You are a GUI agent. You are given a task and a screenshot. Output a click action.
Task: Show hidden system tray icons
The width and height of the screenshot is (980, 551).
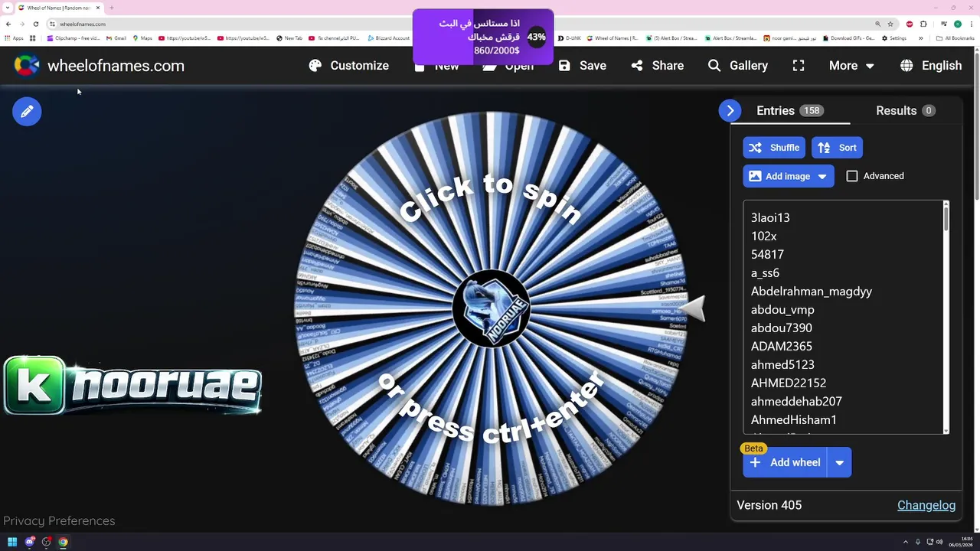(x=905, y=542)
